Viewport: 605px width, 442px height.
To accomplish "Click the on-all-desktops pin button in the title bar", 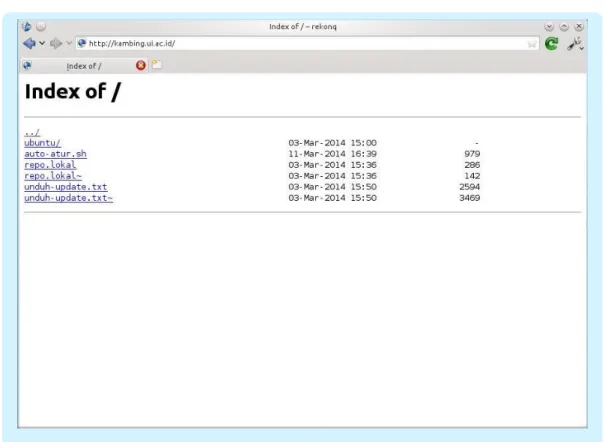I will (x=41, y=27).
